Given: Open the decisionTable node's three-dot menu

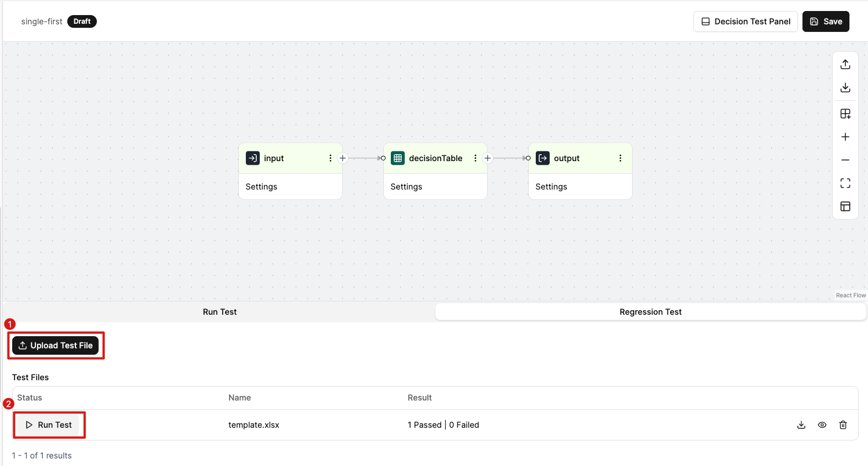Looking at the screenshot, I should [x=475, y=158].
